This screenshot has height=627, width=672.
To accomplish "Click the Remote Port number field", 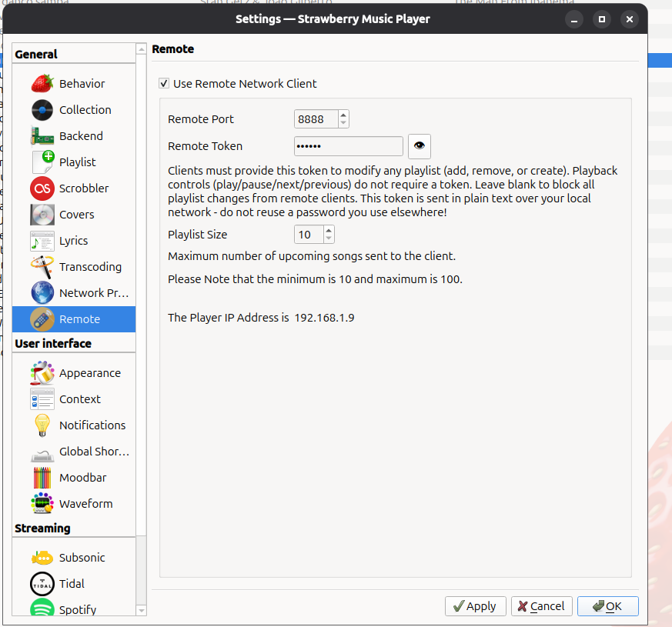I will point(316,119).
